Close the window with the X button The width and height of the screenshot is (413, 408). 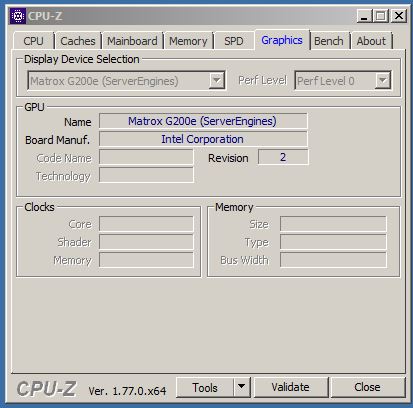[x=399, y=16]
